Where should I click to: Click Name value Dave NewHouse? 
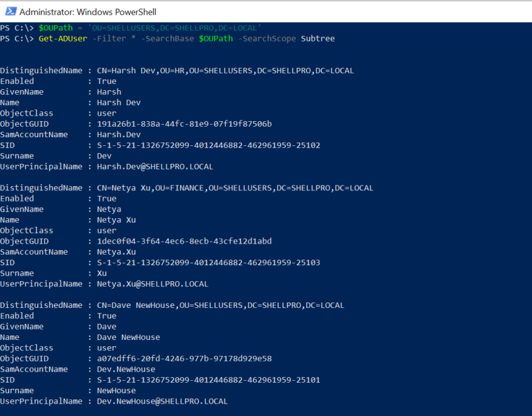point(128,337)
